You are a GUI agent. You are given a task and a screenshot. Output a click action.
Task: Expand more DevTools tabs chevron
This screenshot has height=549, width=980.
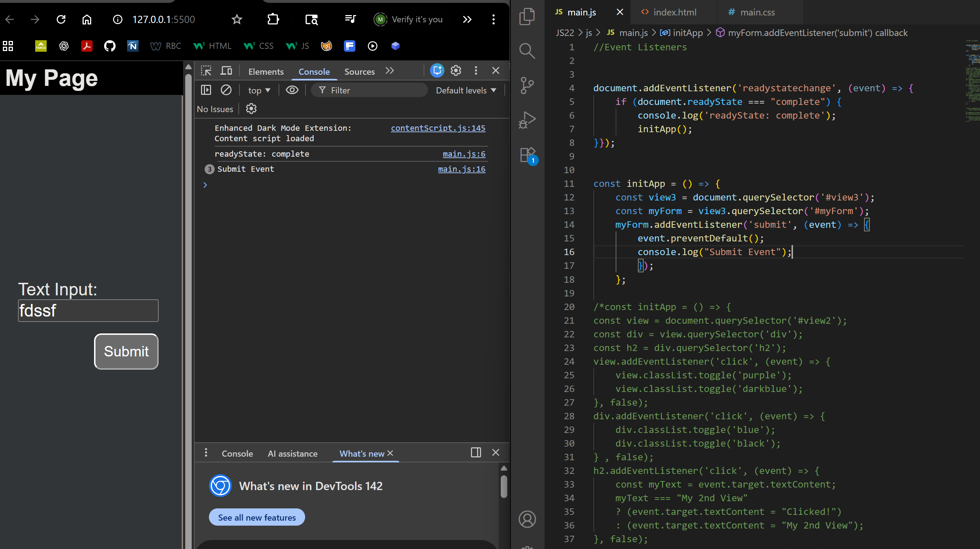[x=389, y=71]
